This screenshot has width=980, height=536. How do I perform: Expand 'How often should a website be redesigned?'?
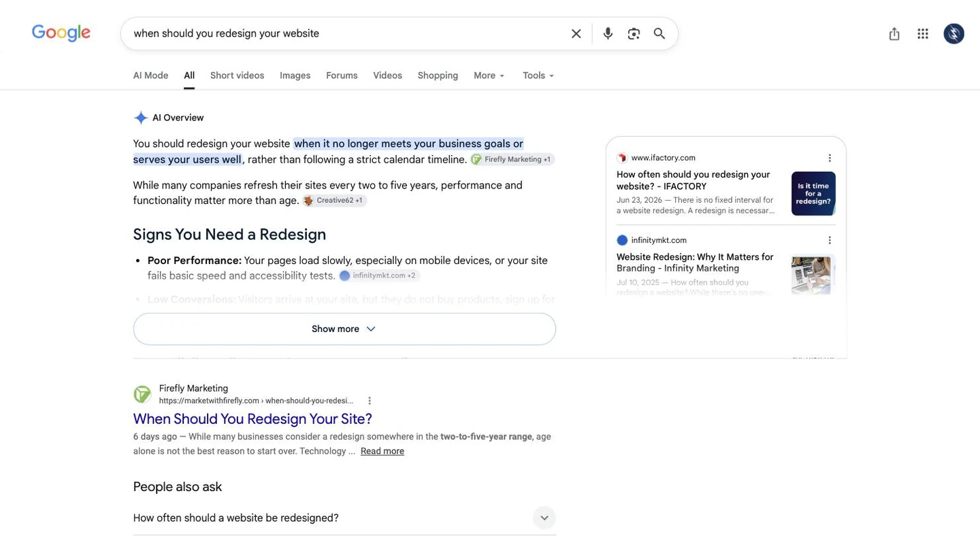pyautogui.click(x=344, y=518)
